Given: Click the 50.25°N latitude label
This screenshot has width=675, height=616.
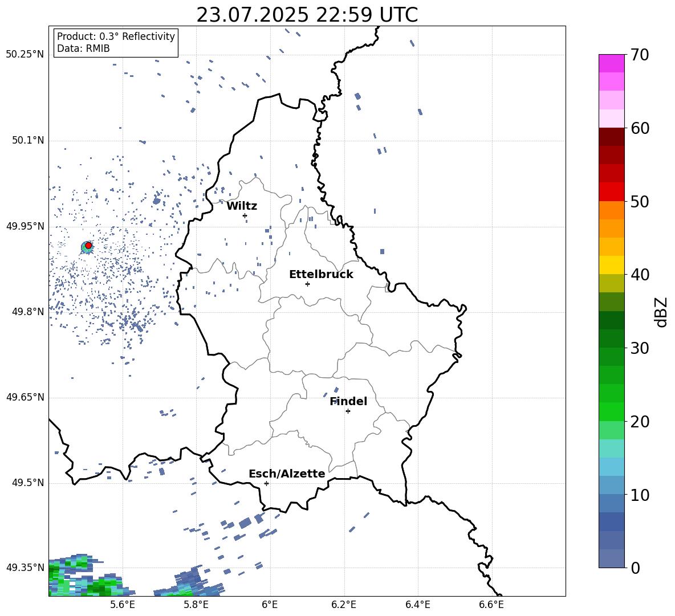Looking at the screenshot, I should (25, 54).
